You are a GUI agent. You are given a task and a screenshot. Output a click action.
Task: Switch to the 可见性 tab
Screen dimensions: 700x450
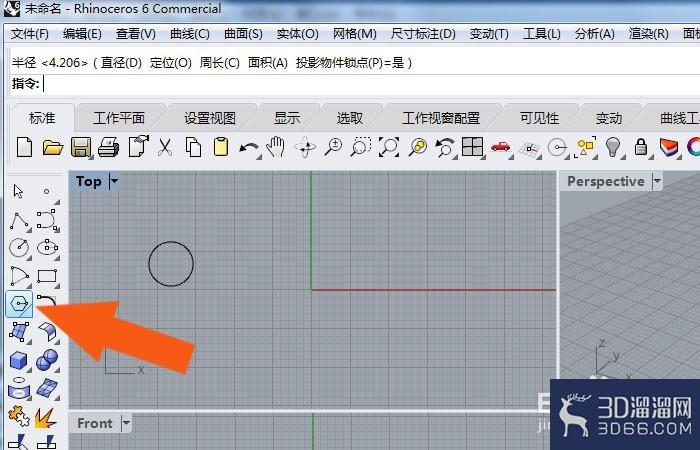[539, 118]
